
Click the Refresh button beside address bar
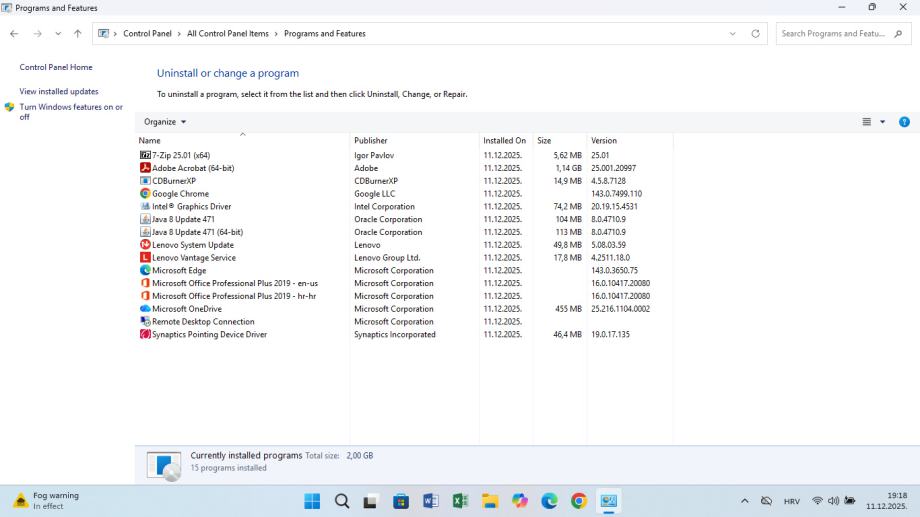point(755,34)
